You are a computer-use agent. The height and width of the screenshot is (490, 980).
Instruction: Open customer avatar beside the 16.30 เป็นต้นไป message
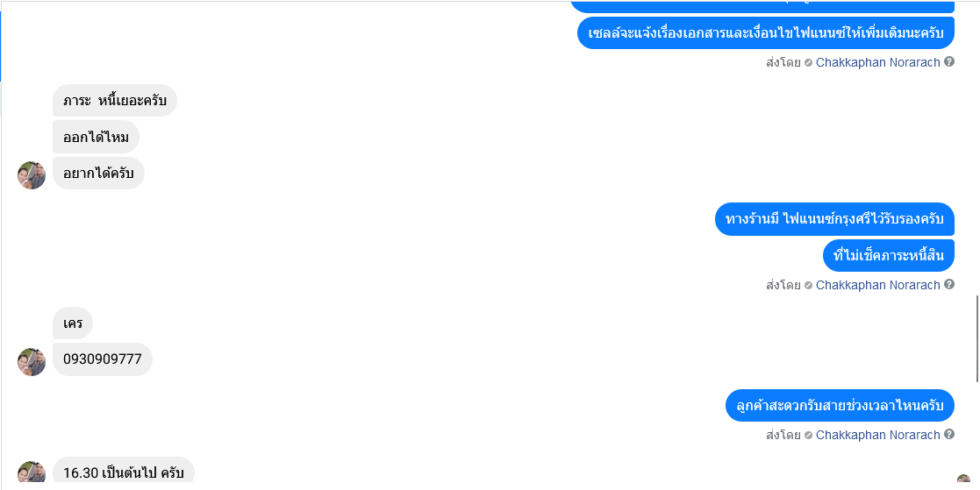pyautogui.click(x=32, y=473)
